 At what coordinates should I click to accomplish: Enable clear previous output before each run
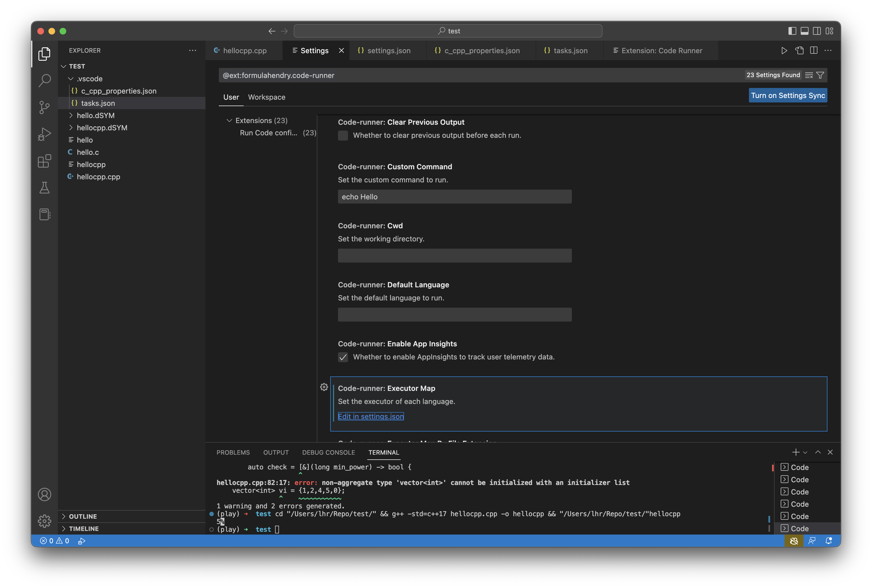pos(343,135)
